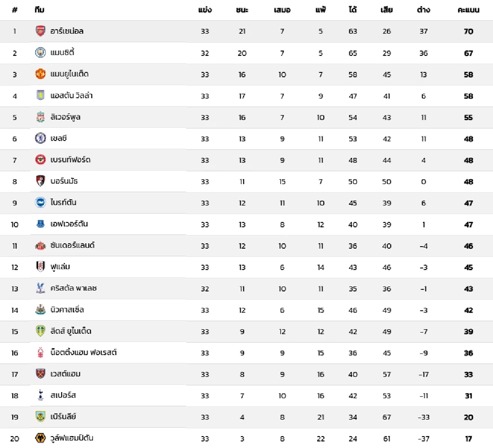Click the ทีม team column header
The width and height of the screenshot is (493, 448).
39,10
